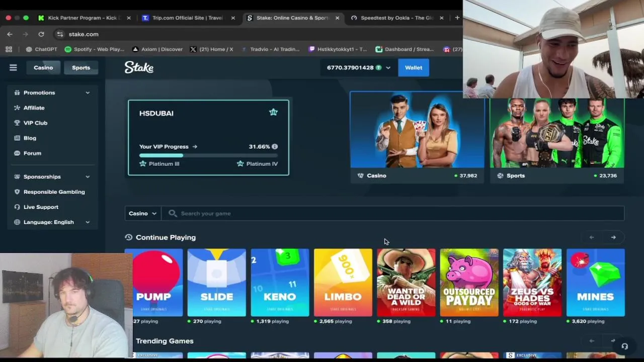644x362 pixels.
Task: Open the Slide game thumbnail
Action: click(x=217, y=283)
